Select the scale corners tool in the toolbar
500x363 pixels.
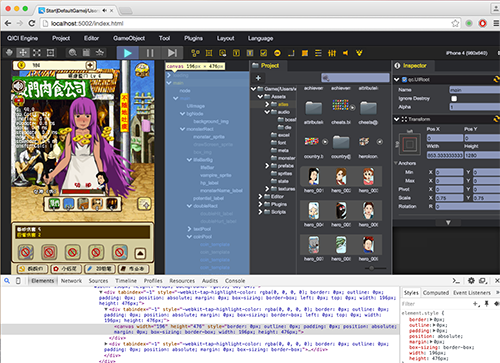37,53
